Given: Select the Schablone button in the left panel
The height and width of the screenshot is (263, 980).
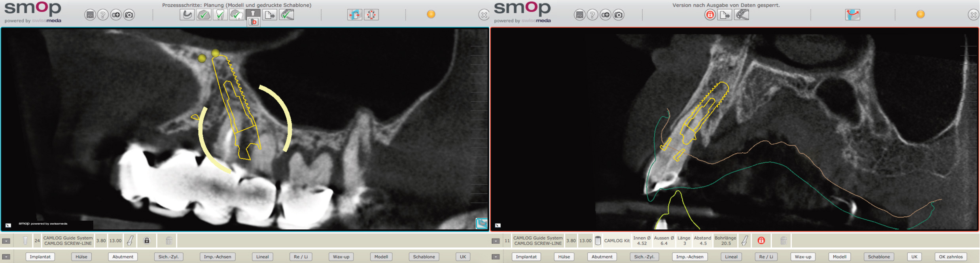Looking at the screenshot, I should tap(424, 257).
